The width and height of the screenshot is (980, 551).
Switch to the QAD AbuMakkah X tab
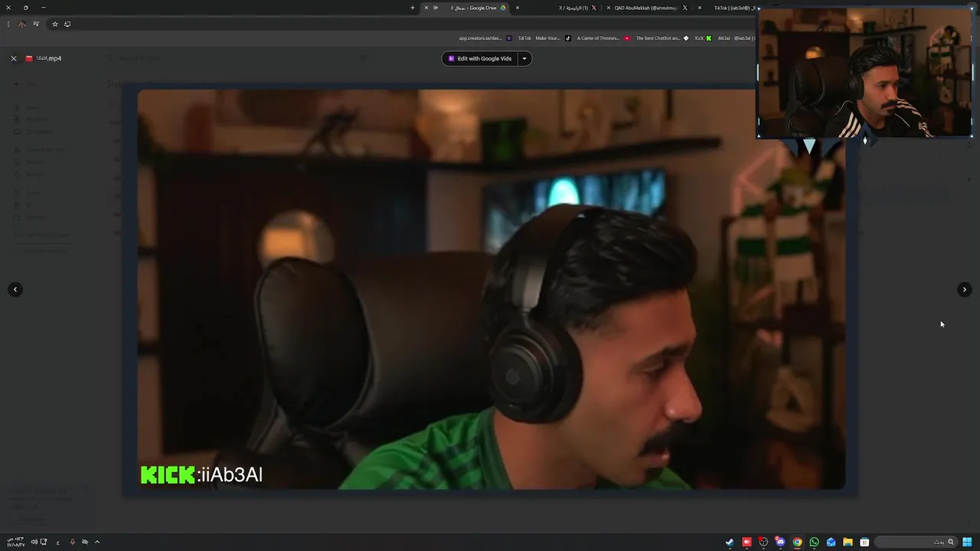tap(647, 8)
